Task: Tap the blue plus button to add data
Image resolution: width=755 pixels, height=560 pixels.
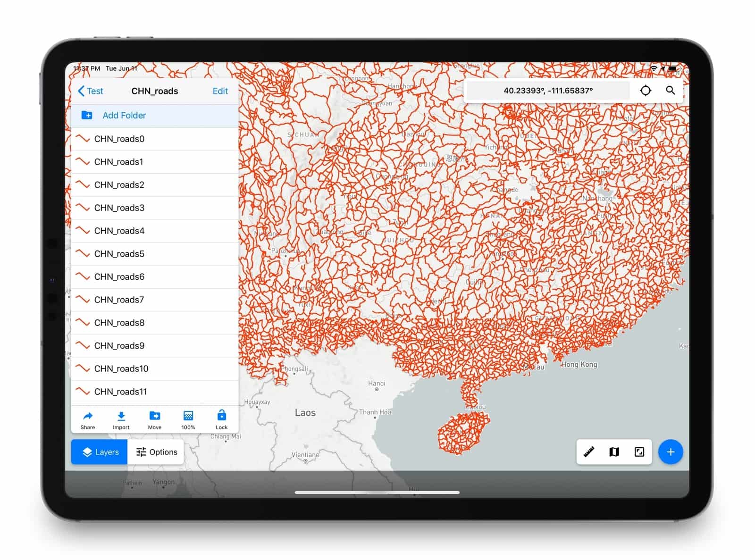Action: tap(671, 452)
